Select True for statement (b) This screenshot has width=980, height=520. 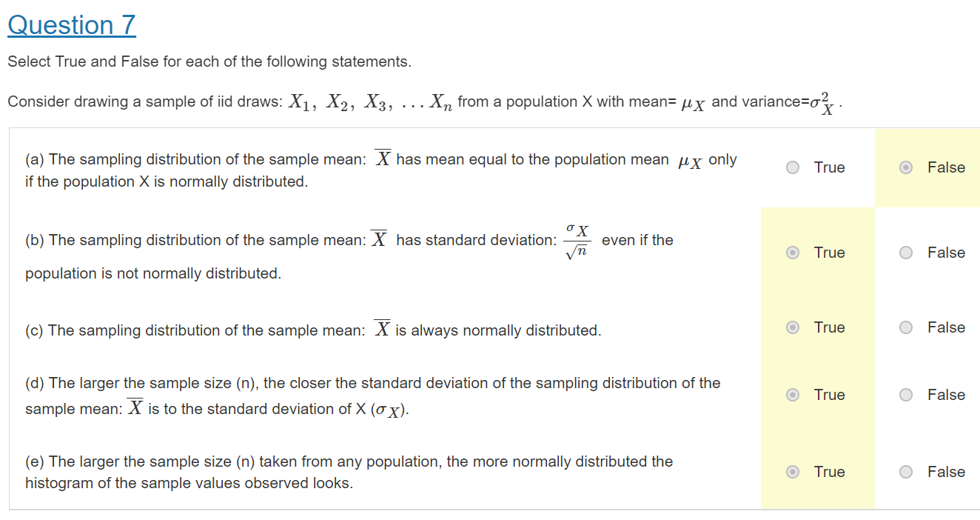[x=793, y=253]
